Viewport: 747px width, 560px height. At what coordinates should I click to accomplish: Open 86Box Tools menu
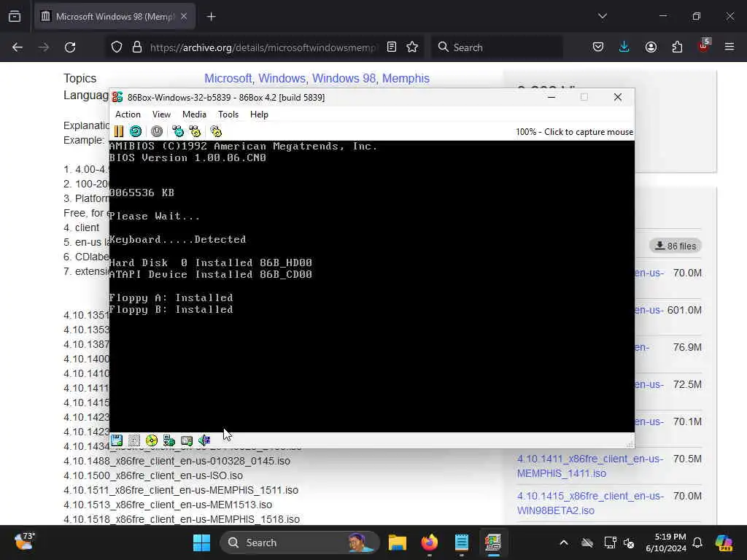(x=228, y=114)
